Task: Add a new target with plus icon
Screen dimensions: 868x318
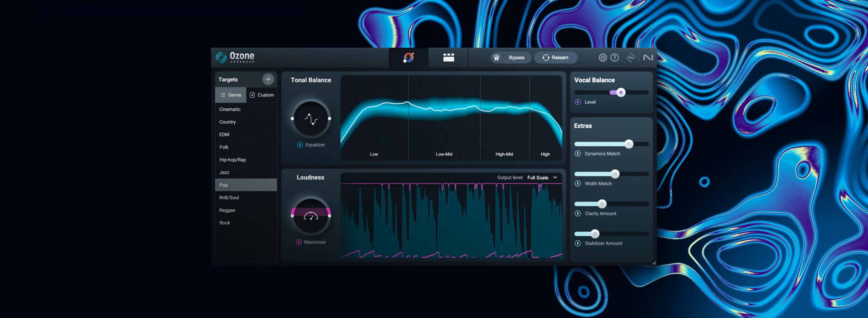Action: click(x=268, y=79)
